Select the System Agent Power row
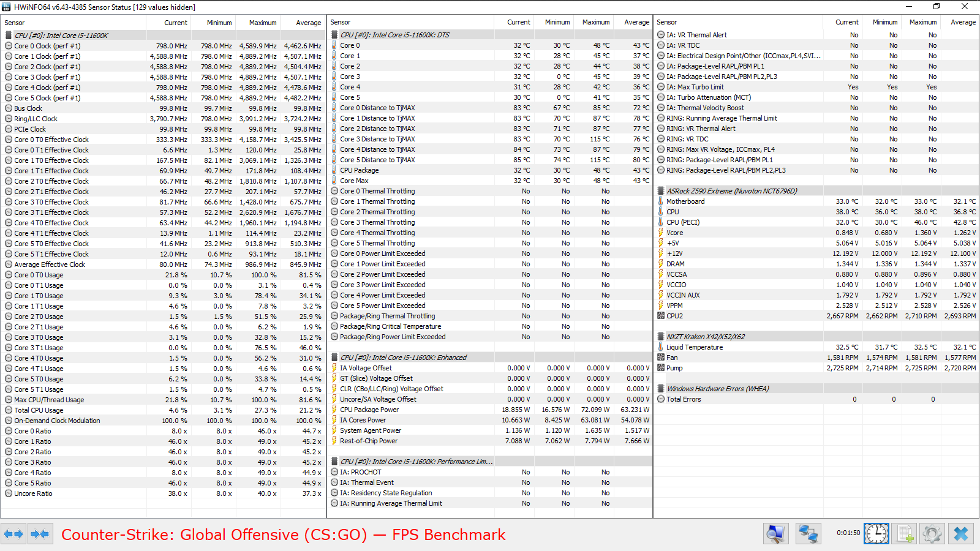Screen dimensions: 980x551 [x=489, y=430]
